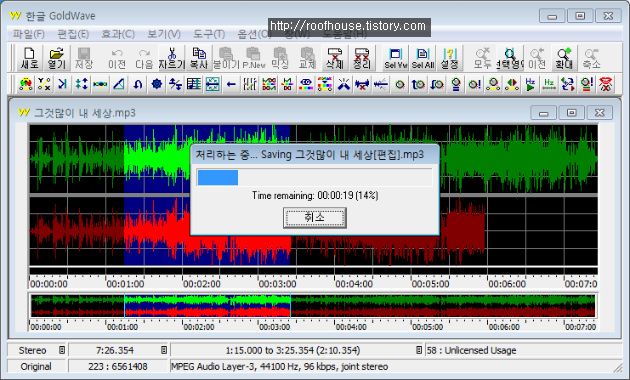The width and height of the screenshot is (630, 380).
Task: Click the barbell with red X icon
Action: (x=362, y=84)
